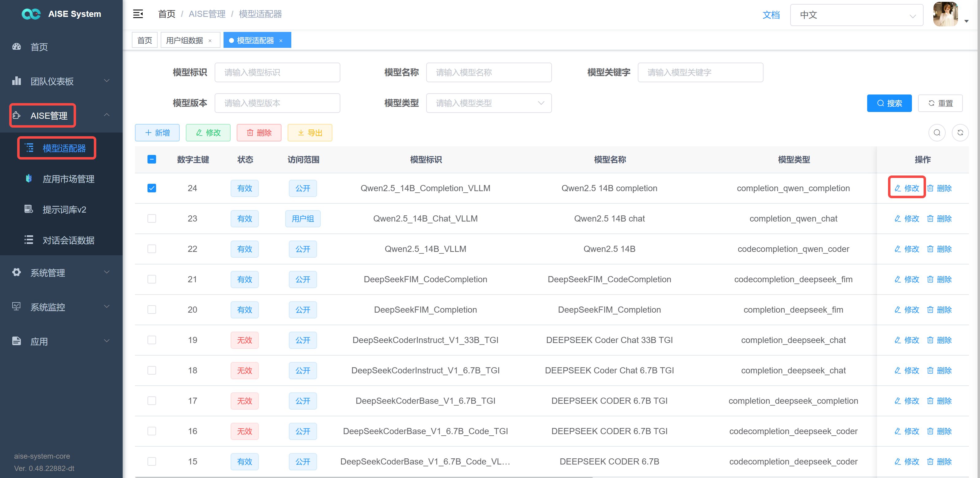
Task: Click the 应用市场管理 shield icon
Action: coord(29,178)
